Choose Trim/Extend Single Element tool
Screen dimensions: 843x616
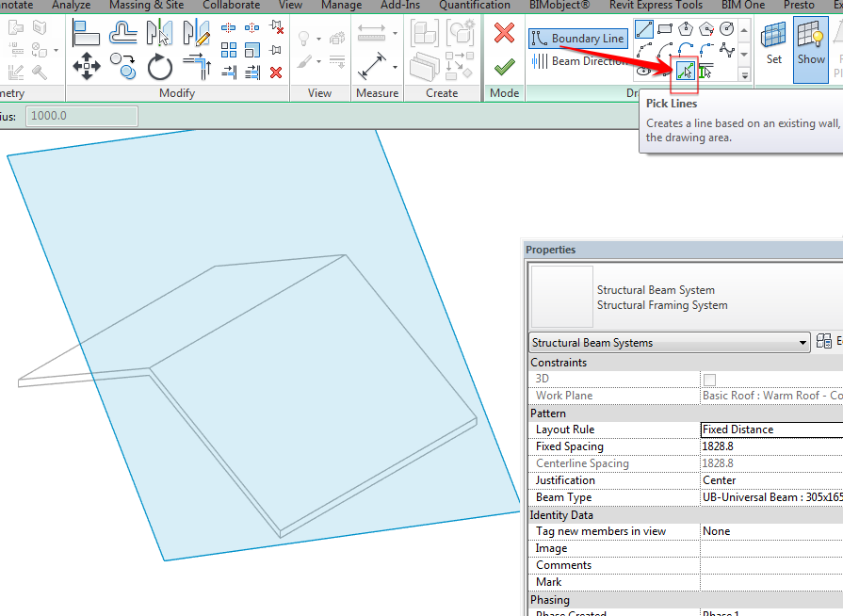tap(229, 72)
